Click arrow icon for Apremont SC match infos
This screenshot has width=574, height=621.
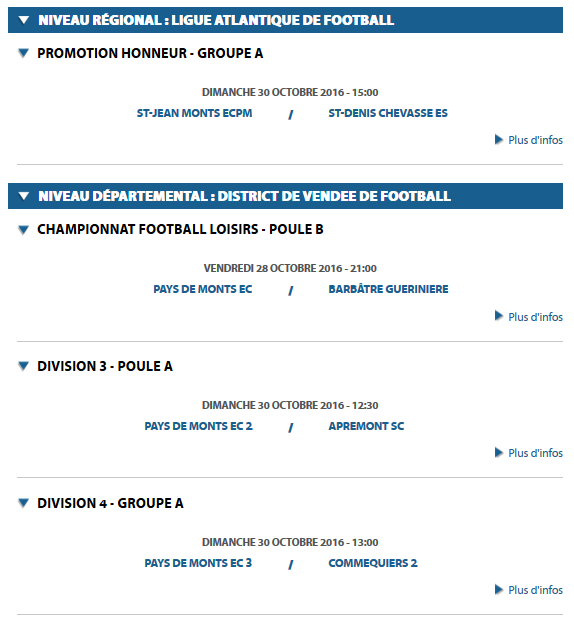click(x=499, y=453)
